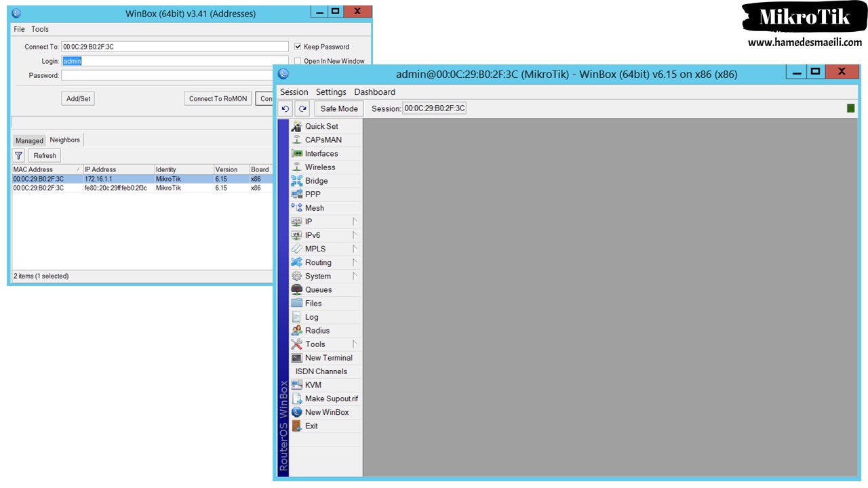
Task: Open the Session menu
Action: (x=294, y=92)
